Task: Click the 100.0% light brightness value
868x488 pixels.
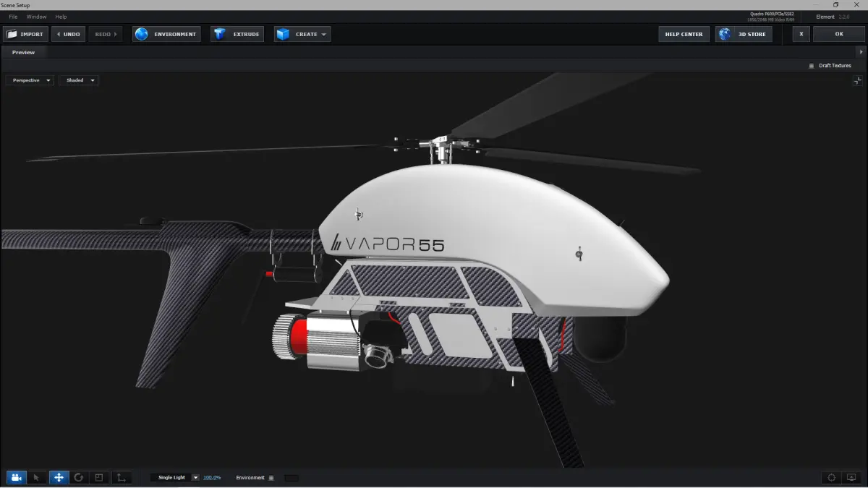Action: tap(212, 478)
